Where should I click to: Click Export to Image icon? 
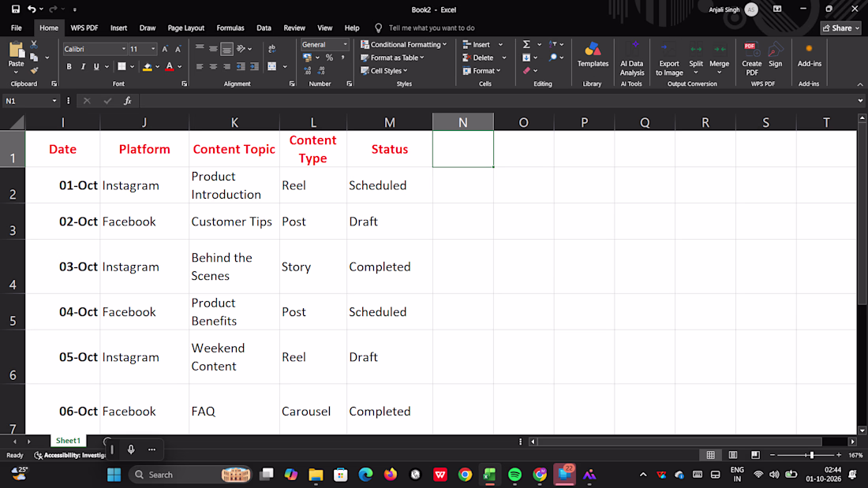point(668,58)
